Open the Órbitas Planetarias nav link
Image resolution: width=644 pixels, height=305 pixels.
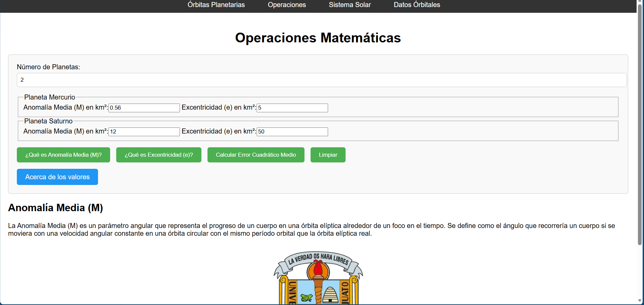[x=216, y=5]
